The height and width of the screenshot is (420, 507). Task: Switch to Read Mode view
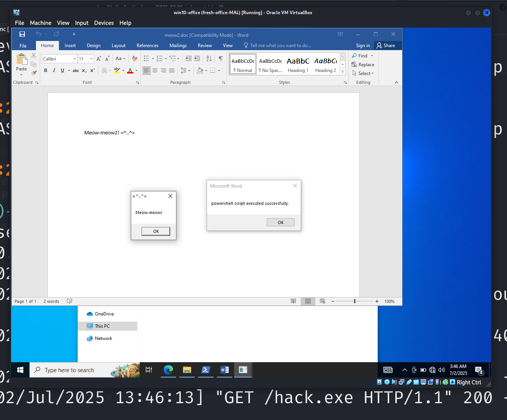pos(293,301)
